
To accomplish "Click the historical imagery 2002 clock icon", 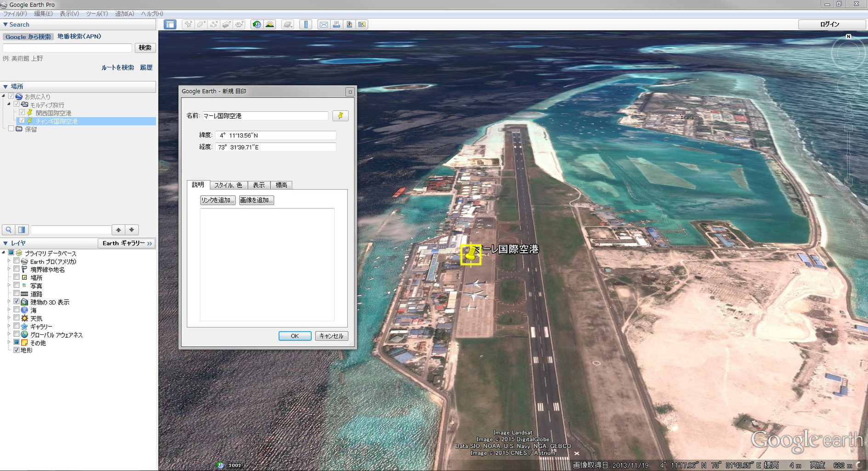I will click(220, 465).
